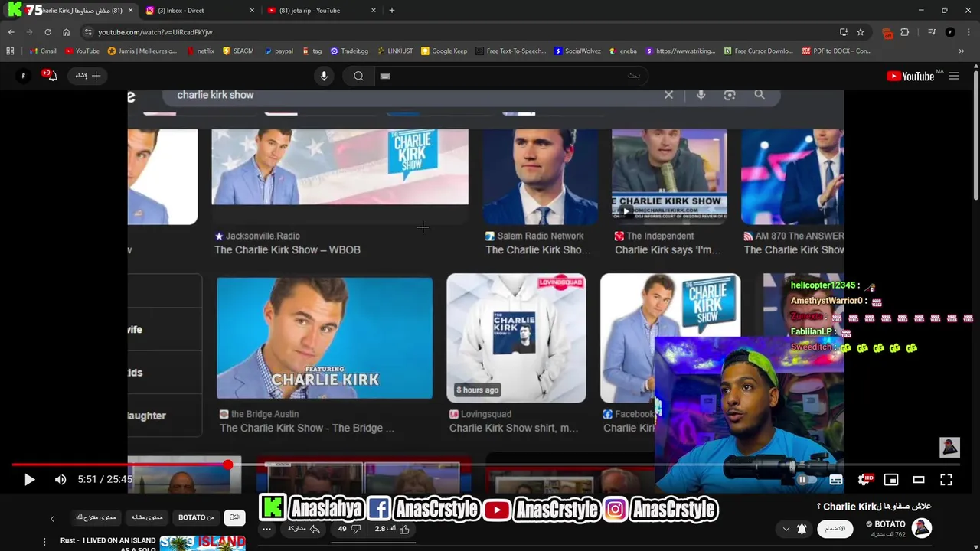This screenshot has height=551, width=980.
Task: Bookmark this page with the star
Action: [x=861, y=32]
